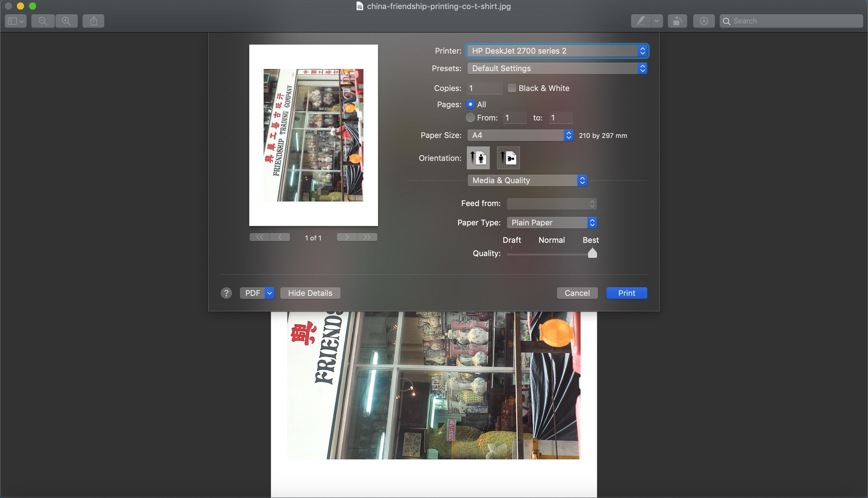The image size is (868, 498).
Task: Click the PDF button
Action: pyautogui.click(x=253, y=293)
